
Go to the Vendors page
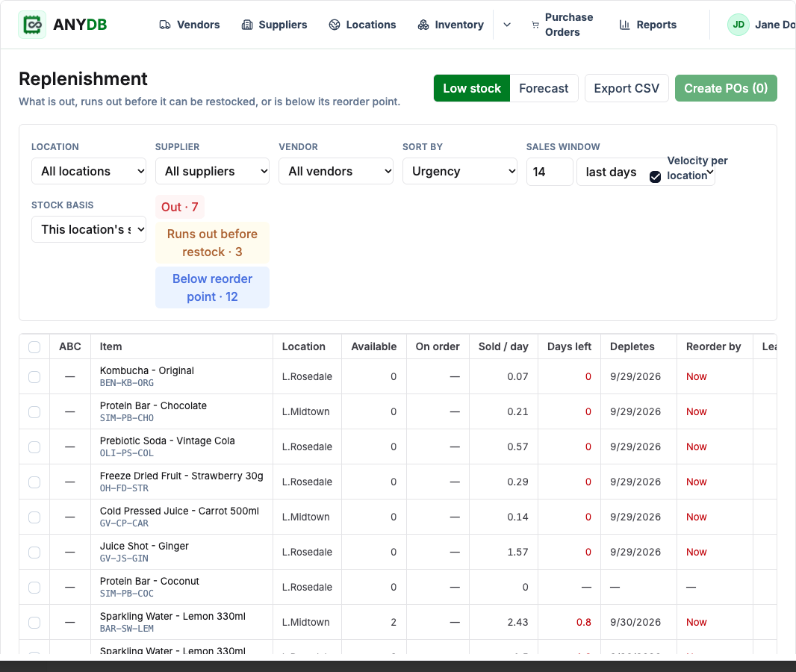190,25
